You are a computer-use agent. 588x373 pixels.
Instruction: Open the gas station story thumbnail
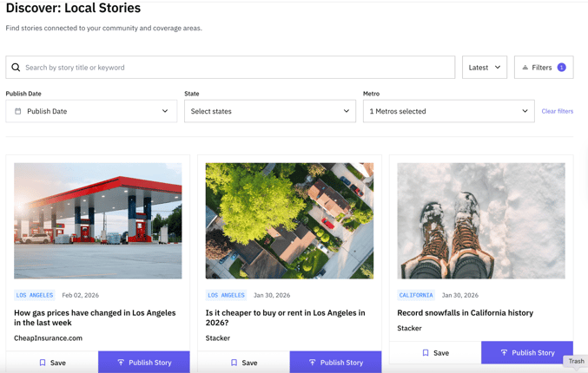click(98, 220)
